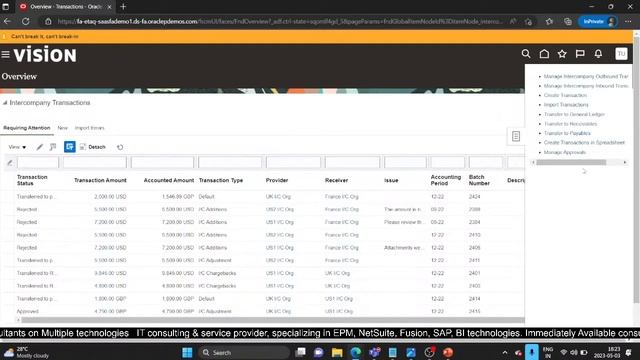Screen dimensions: 640x360
Task: Open File Explorer from the taskbar
Action: [x=337, y=352]
